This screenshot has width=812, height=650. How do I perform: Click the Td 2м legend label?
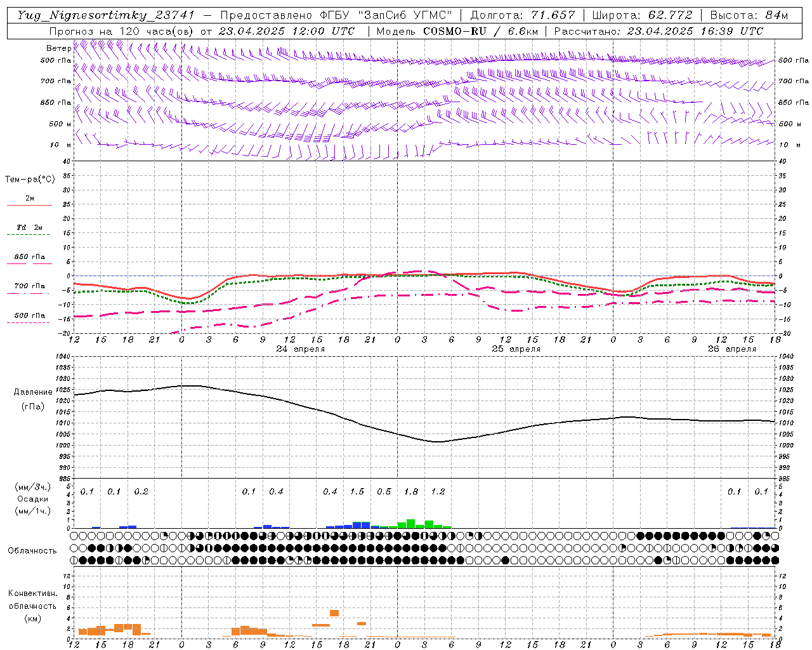tap(30, 227)
